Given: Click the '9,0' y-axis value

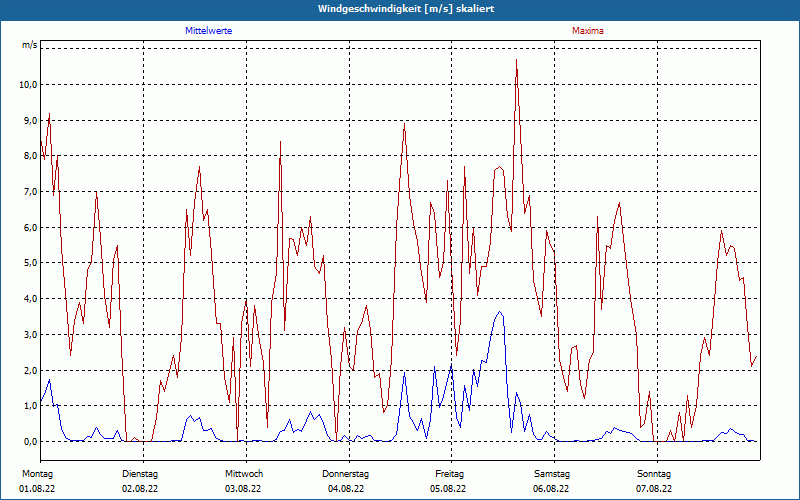Looking at the screenshot, I should [31, 120].
